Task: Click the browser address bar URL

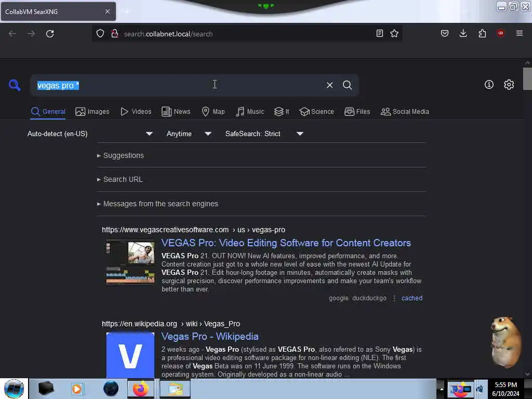Action: 168,34
